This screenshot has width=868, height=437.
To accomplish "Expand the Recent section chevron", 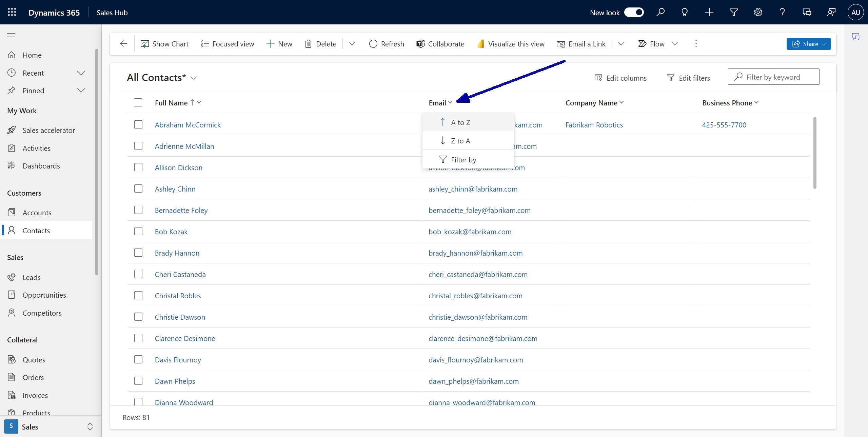I will point(81,73).
